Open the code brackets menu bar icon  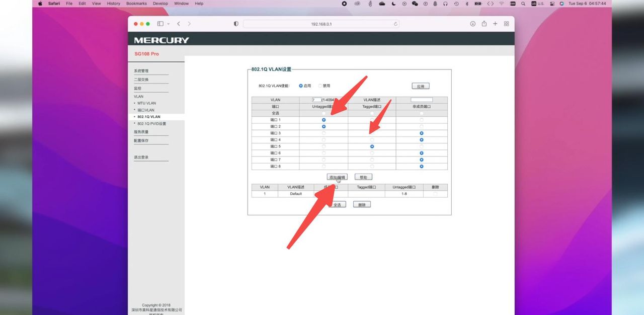coord(491,4)
